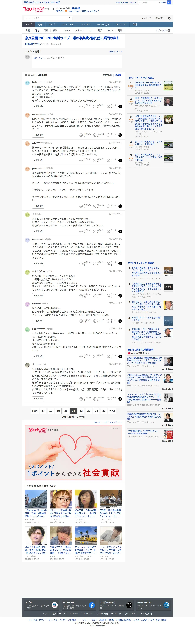195x644 pixels.
Task: Expand 返信0件 on 人 comment
Action: [38, 231]
